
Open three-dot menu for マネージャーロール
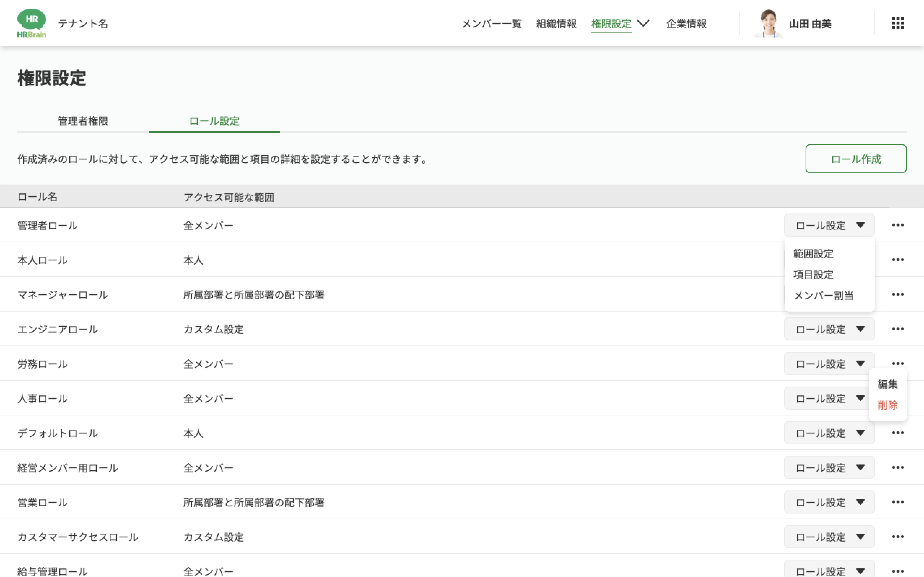(898, 294)
